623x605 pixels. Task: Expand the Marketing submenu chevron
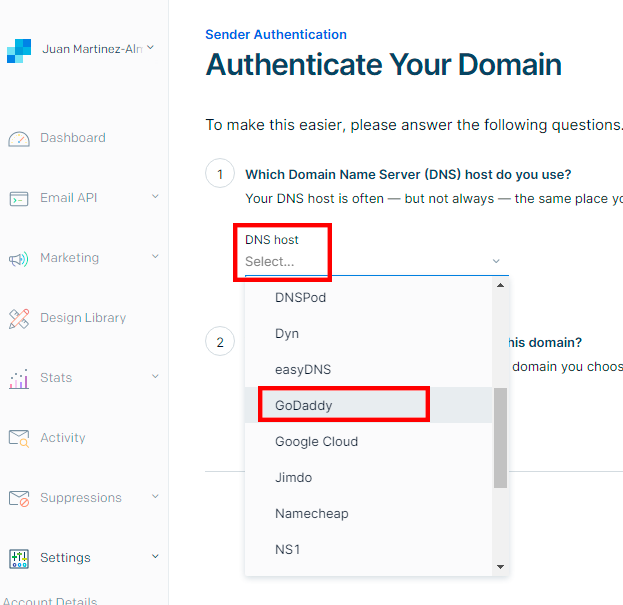click(x=155, y=257)
